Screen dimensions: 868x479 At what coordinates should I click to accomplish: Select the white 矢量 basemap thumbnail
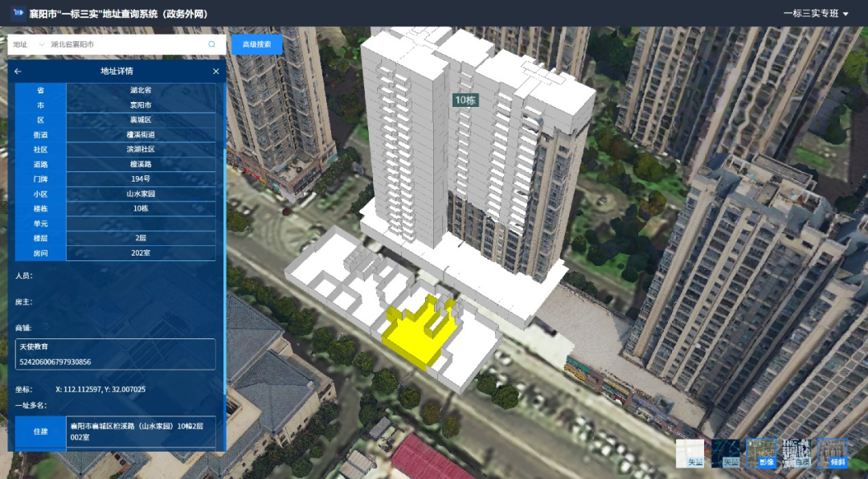(x=690, y=453)
